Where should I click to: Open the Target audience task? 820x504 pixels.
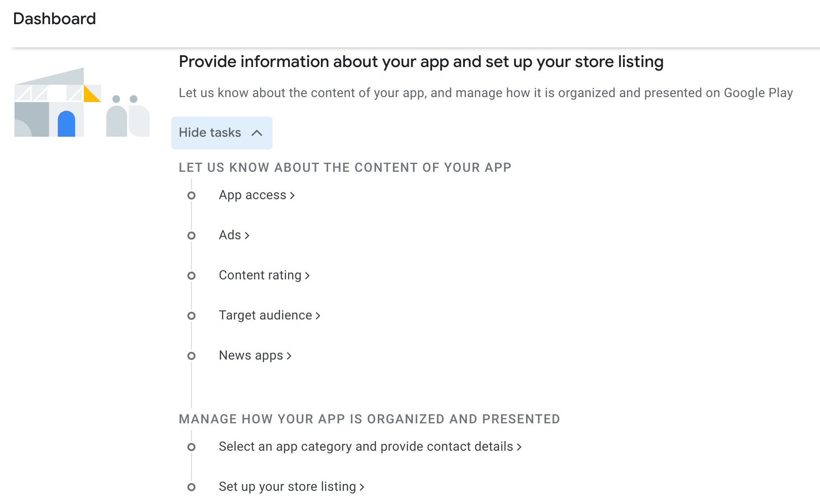click(x=269, y=315)
